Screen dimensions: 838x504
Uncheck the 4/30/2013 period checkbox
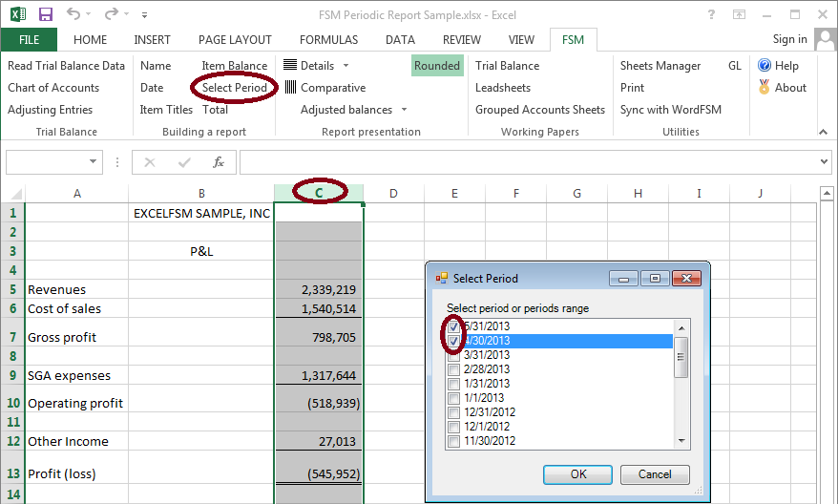[x=453, y=341]
